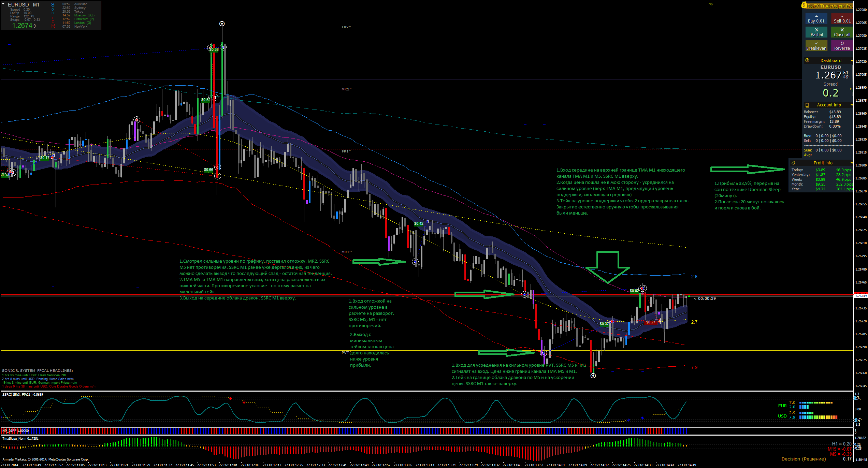Click the M5 = -0.39 slope reading
868x468 pixels.
pos(841,454)
